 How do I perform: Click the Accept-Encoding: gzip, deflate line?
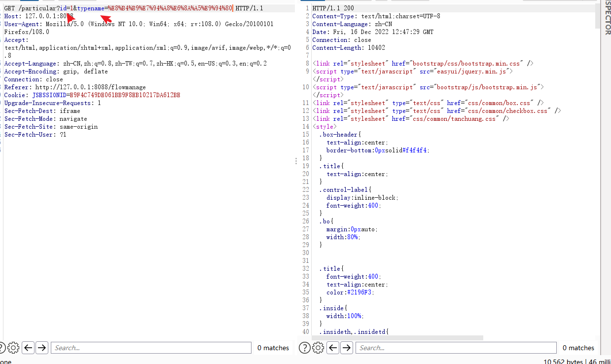[x=56, y=72]
